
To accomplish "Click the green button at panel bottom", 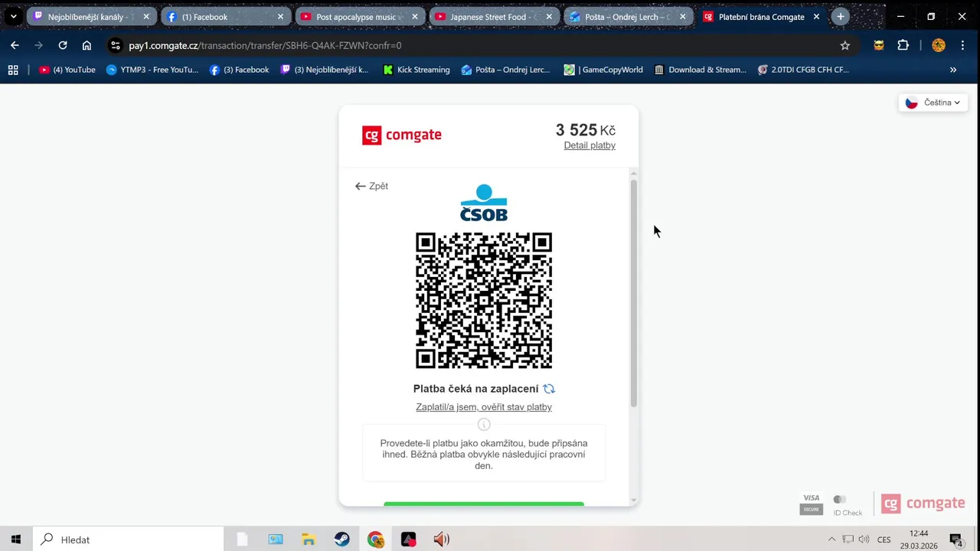I will pyautogui.click(x=484, y=504).
